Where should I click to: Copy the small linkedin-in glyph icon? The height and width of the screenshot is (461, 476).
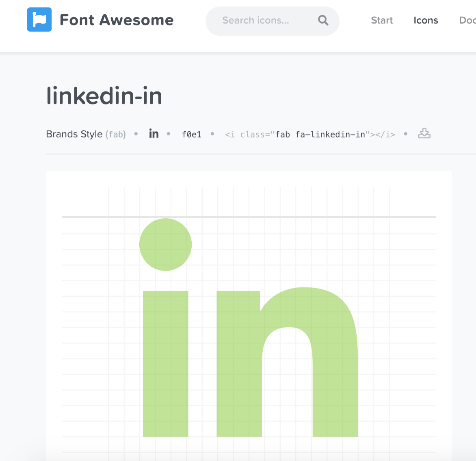(x=154, y=134)
